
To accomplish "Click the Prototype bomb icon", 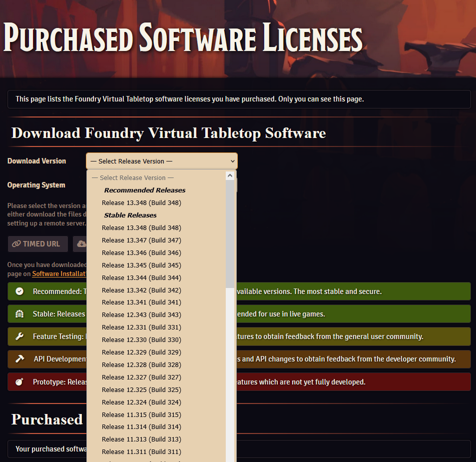I will (19, 382).
